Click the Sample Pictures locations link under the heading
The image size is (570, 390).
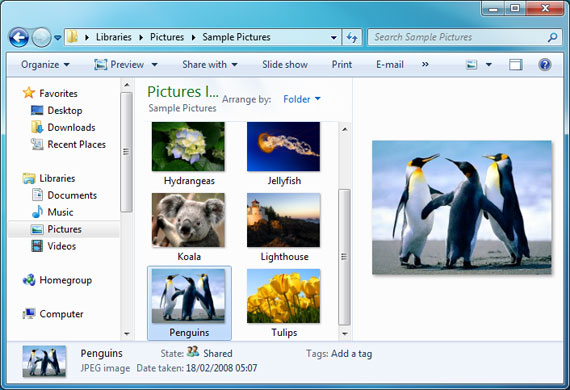pyautogui.click(x=182, y=108)
